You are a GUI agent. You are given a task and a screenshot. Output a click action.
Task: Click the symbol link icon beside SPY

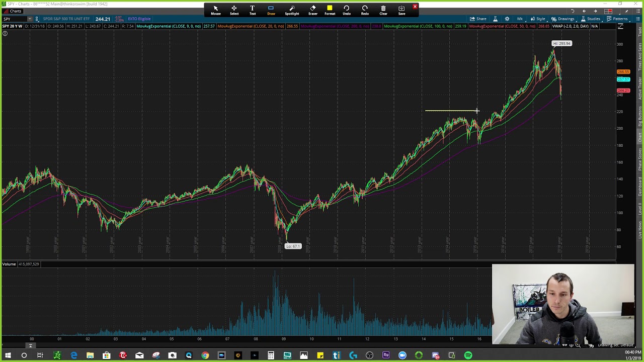click(36, 19)
